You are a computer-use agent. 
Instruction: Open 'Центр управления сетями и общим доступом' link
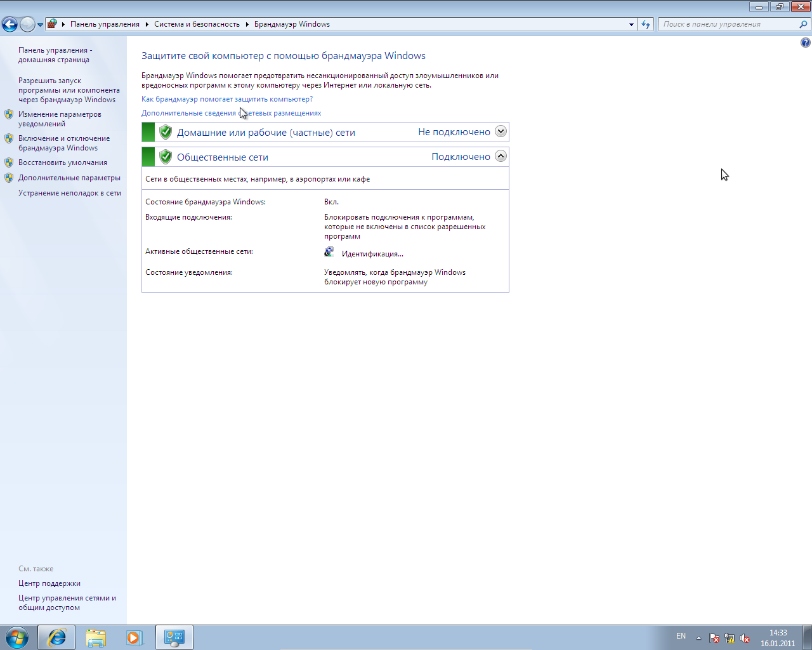point(67,602)
